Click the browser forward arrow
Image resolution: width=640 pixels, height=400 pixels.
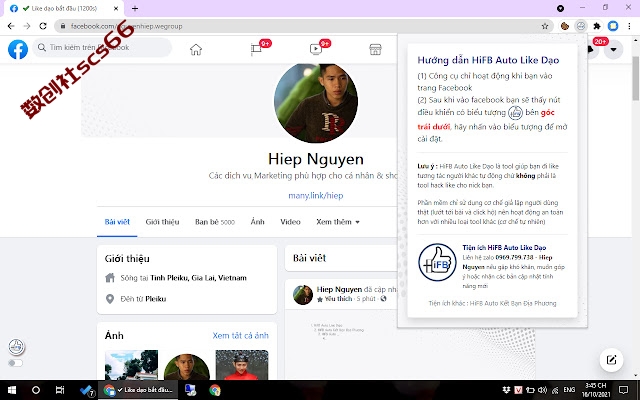[27, 26]
